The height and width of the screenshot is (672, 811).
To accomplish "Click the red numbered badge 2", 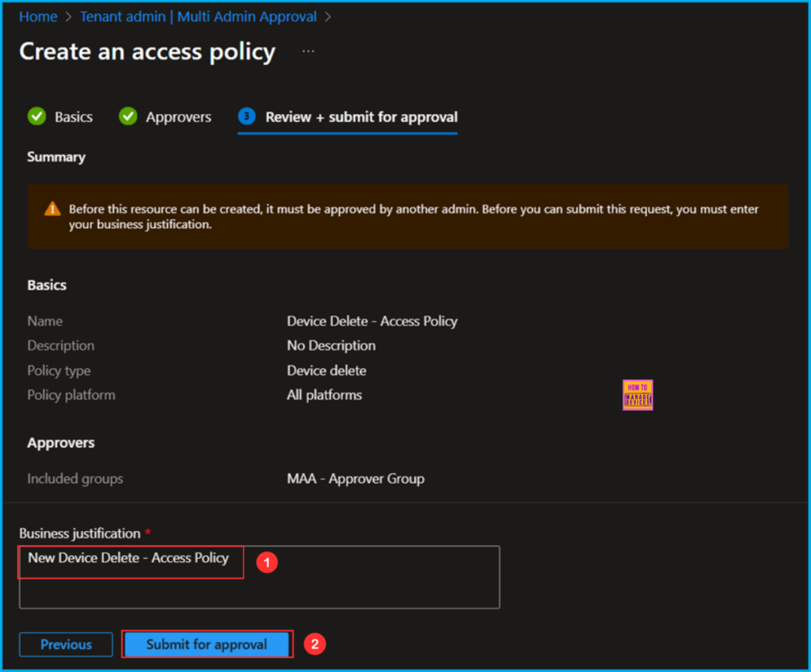I will click(314, 644).
